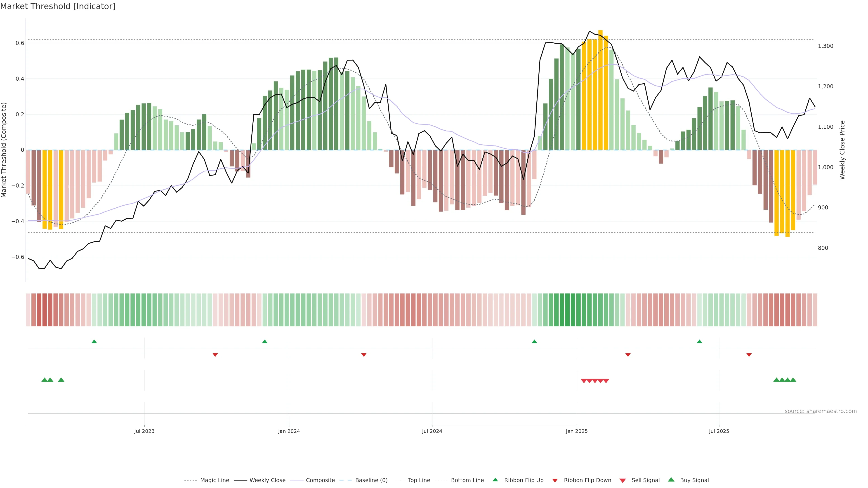Click the first green ribbon flip-up marker

94,342
